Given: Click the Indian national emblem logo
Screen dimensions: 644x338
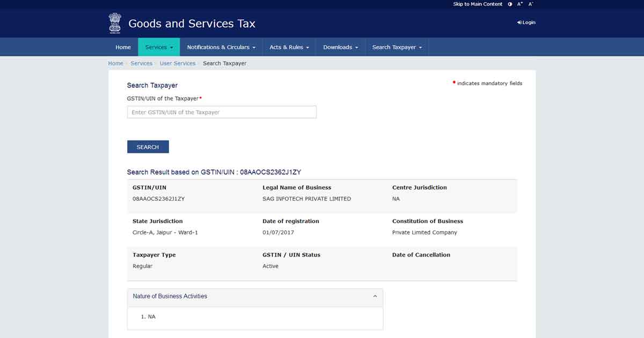Looking at the screenshot, I should click(x=115, y=23).
